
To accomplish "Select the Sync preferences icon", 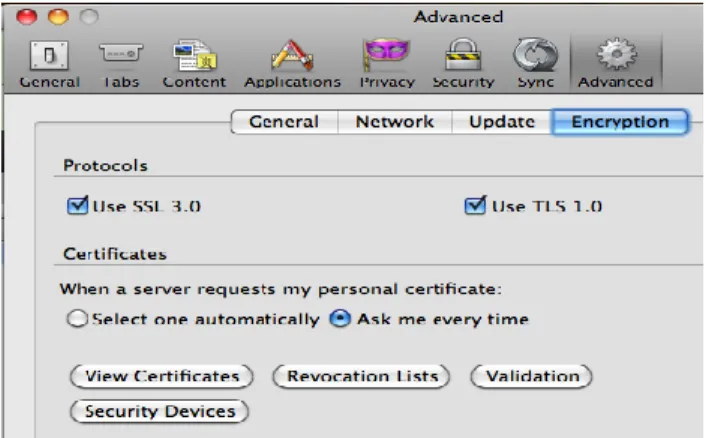I will (535, 55).
